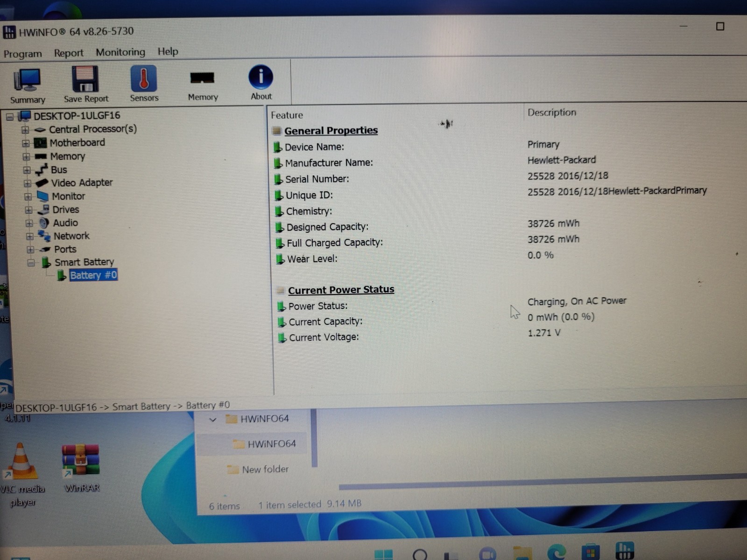Open the Report menu
Screen dimensions: 747x560
click(x=69, y=53)
